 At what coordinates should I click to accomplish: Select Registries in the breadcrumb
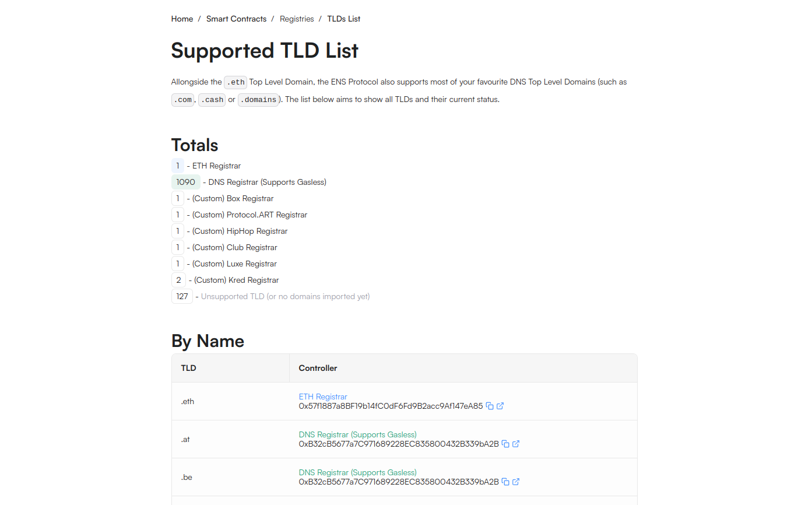coord(297,19)
